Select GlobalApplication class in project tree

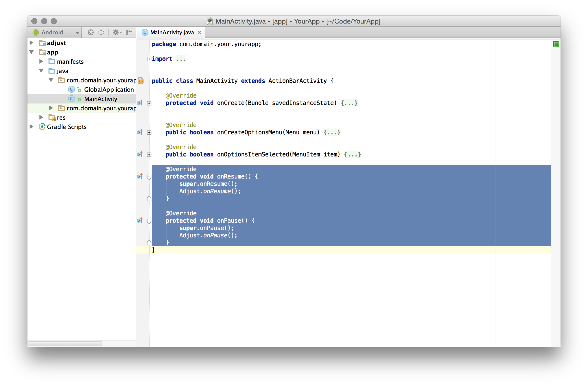pos(109,90)
